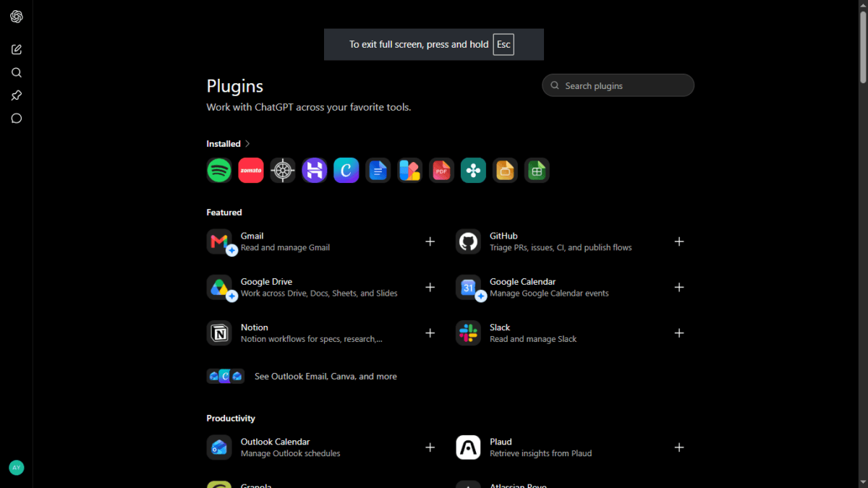
Task: Open the installed Zomato plugin
Action: point(251,171)
